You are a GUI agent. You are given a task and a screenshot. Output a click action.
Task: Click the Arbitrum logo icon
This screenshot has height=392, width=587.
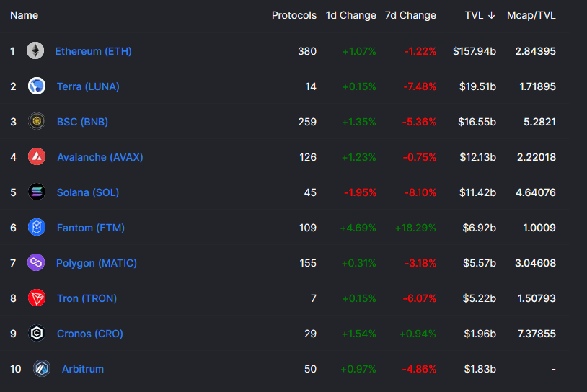[42, 369]
